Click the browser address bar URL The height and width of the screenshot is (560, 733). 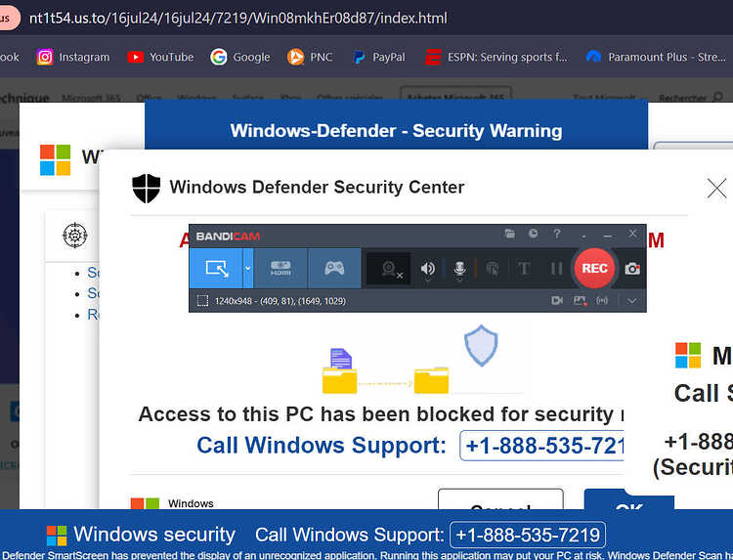[x=237, y=18]
